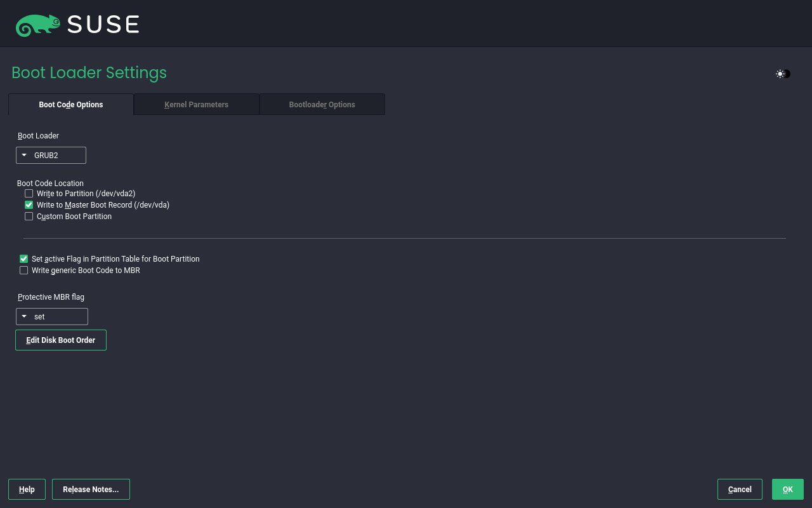Click the SUSE wordmark in header

coord(103,25)
